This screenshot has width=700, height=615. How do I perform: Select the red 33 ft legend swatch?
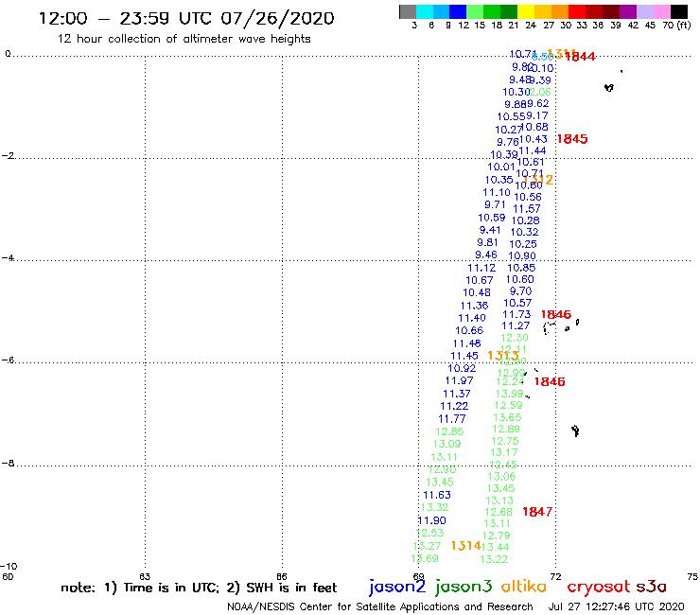pos(577,11)
